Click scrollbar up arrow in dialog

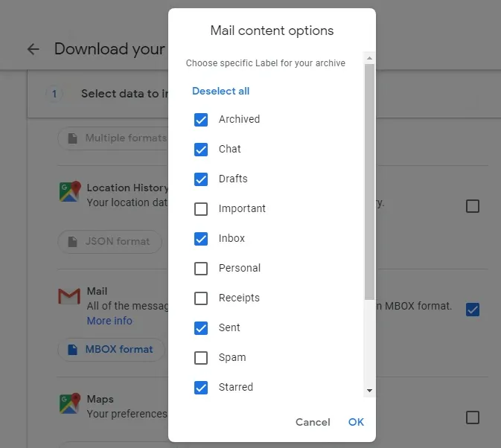[369, 58]
